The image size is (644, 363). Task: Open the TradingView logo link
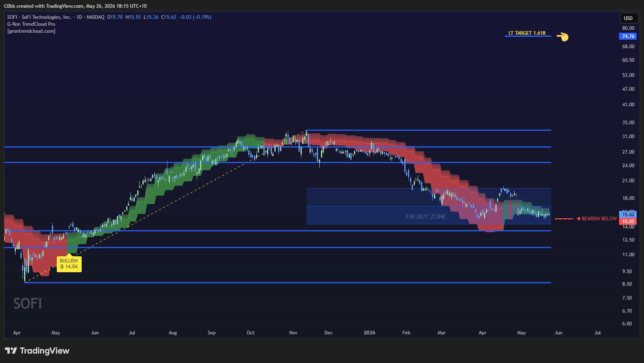(x=37, y=351)
